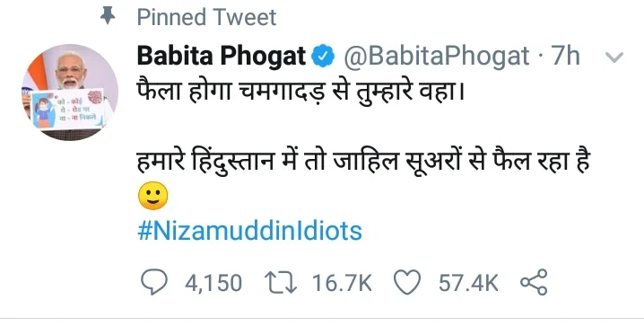
Task: Click the 57.4K likes count
Action: [x=468, y=283]
